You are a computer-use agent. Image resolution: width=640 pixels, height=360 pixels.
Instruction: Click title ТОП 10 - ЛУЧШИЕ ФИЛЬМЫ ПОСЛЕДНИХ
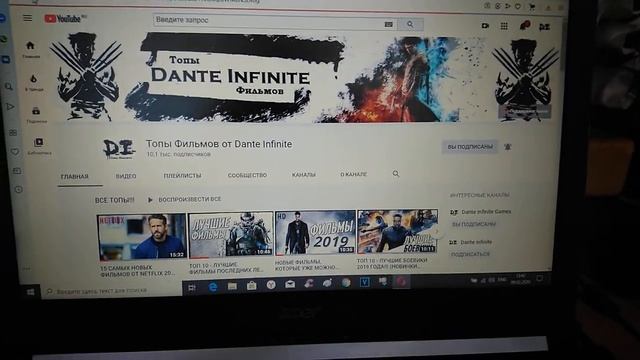coord(227,268)
